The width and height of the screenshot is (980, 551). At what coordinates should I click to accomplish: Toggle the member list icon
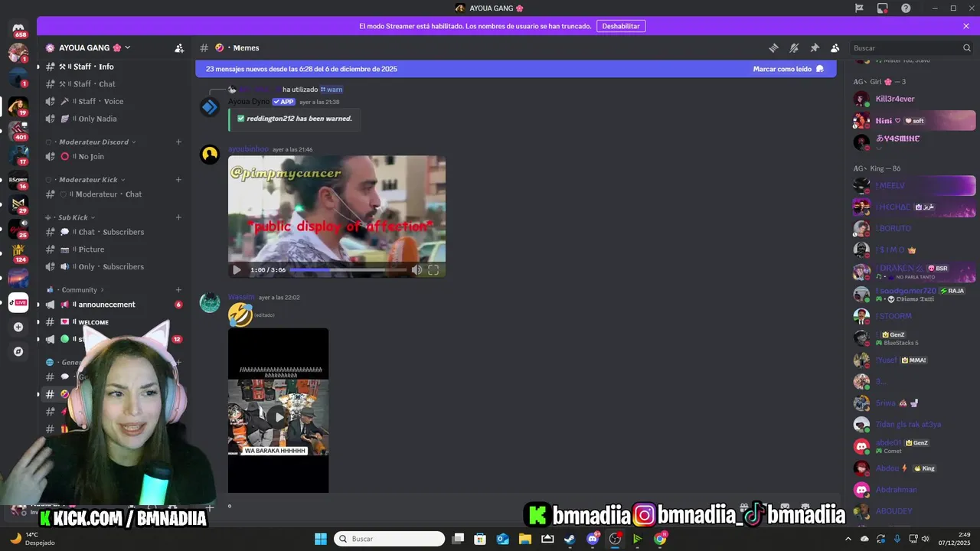(835, 47)
